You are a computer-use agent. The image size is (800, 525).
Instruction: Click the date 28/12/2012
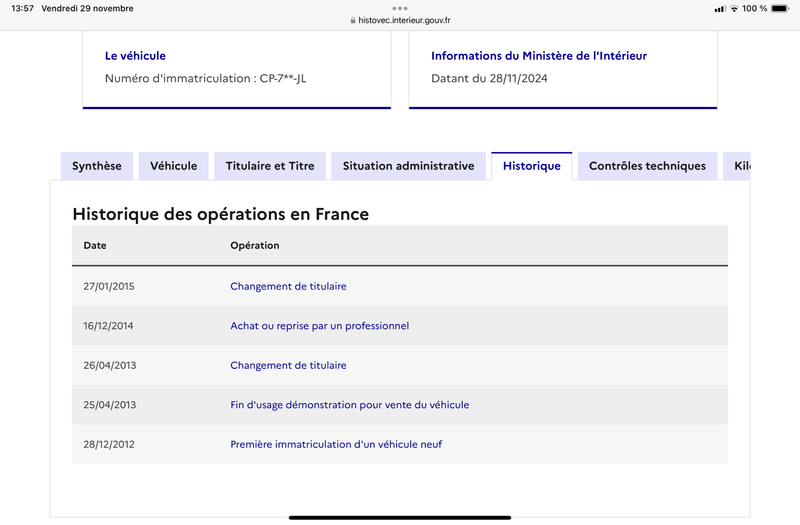pos(109,444)
